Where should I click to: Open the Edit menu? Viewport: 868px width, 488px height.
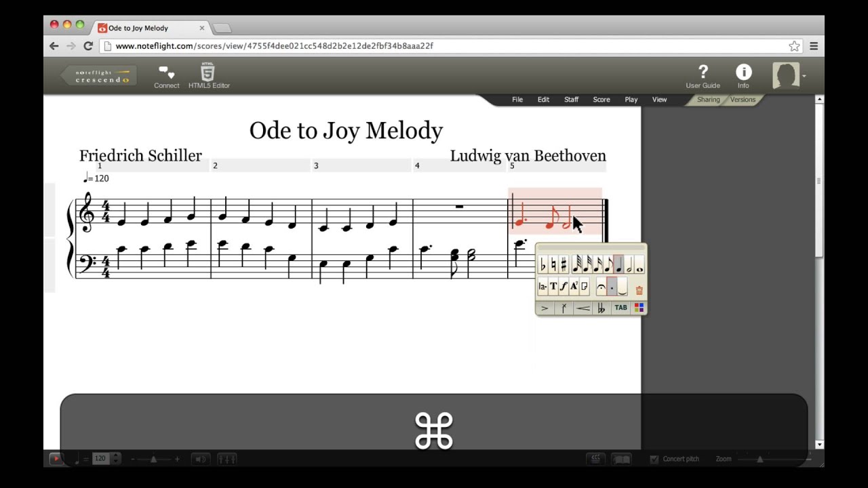click(x=543, y=100)
